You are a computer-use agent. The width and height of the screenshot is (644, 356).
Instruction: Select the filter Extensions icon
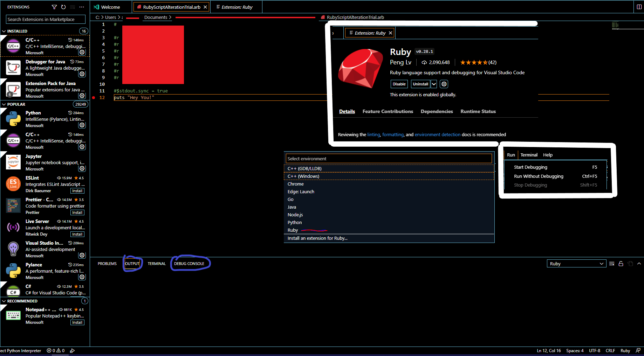pyautogui.click(x=54, y=7)
